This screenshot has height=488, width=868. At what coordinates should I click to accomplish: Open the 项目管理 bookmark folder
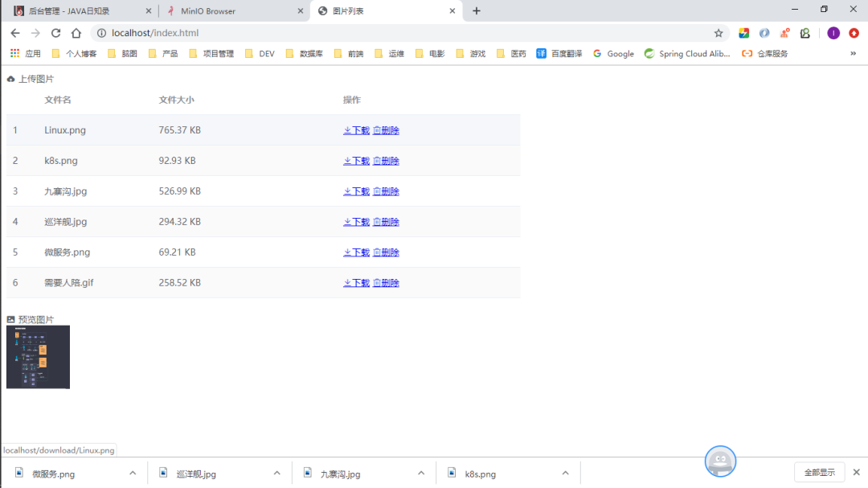(x=211, y=54)
